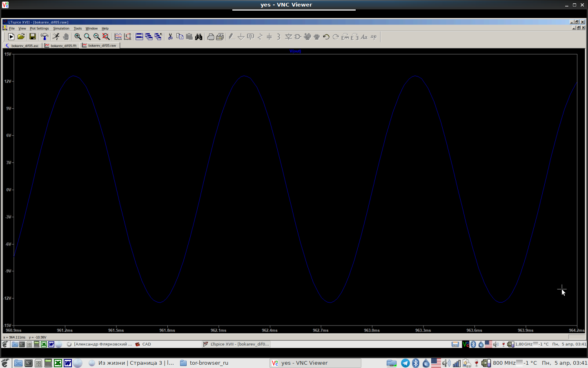This screenshot has height=368, width=588.
Task: Click the Find binoculars icon
Action: click(199, 37)
